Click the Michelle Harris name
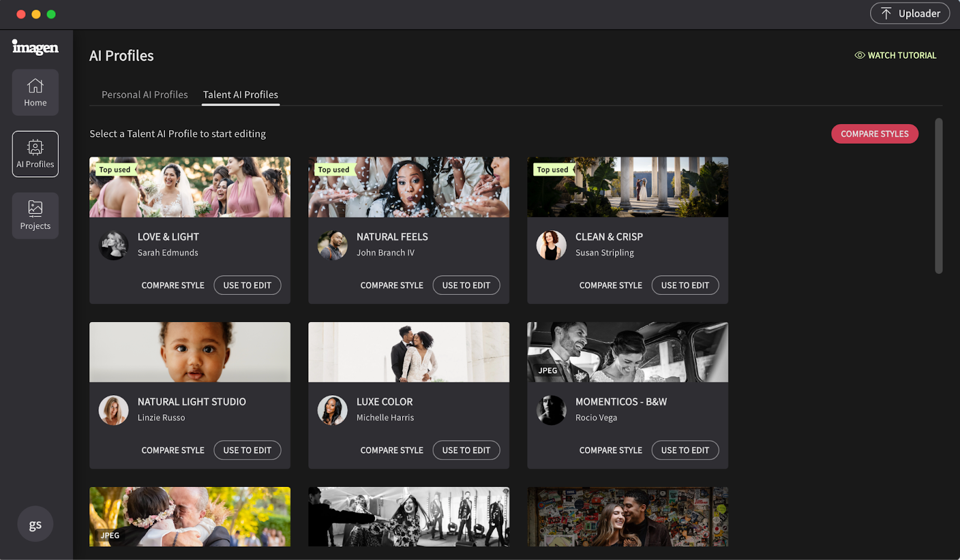The height and width of the screenshot is (560, 960). pyautogui.click(x=385, y=418)
